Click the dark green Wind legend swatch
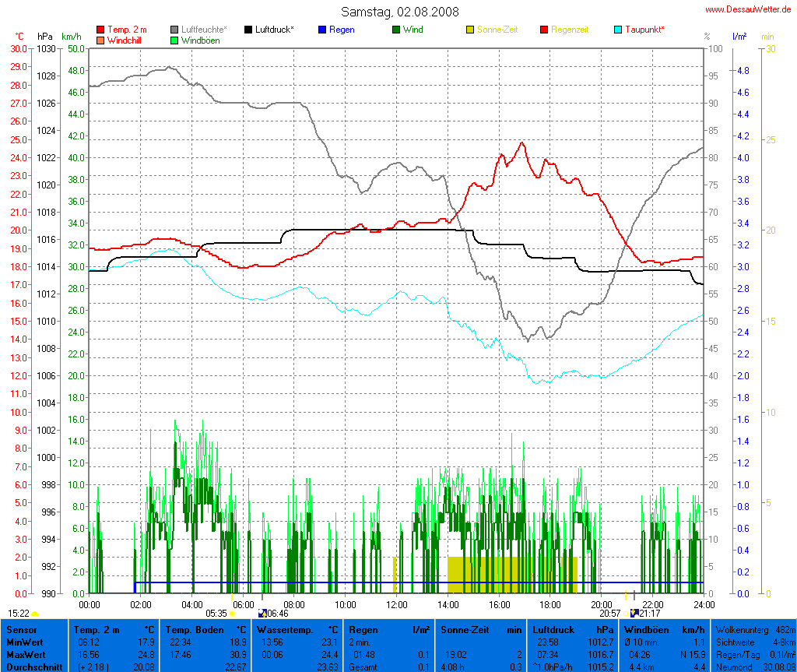The image size is (797, 672). coord(396,30)
